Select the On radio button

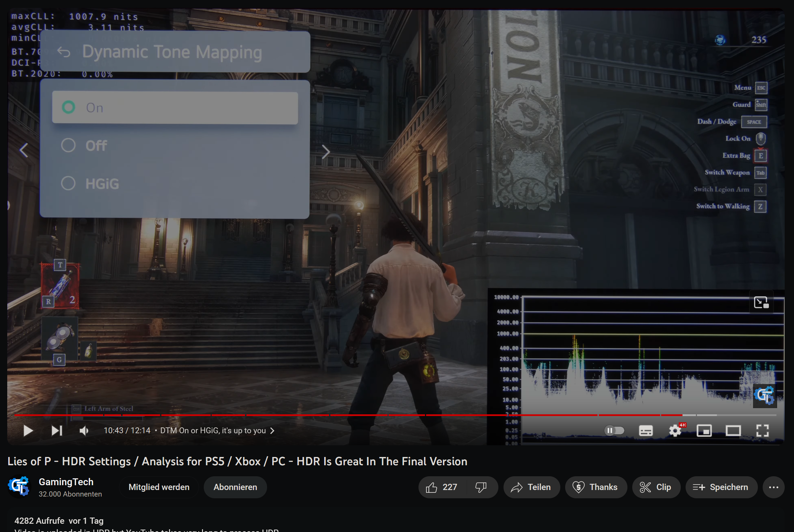tap(69, 107)
